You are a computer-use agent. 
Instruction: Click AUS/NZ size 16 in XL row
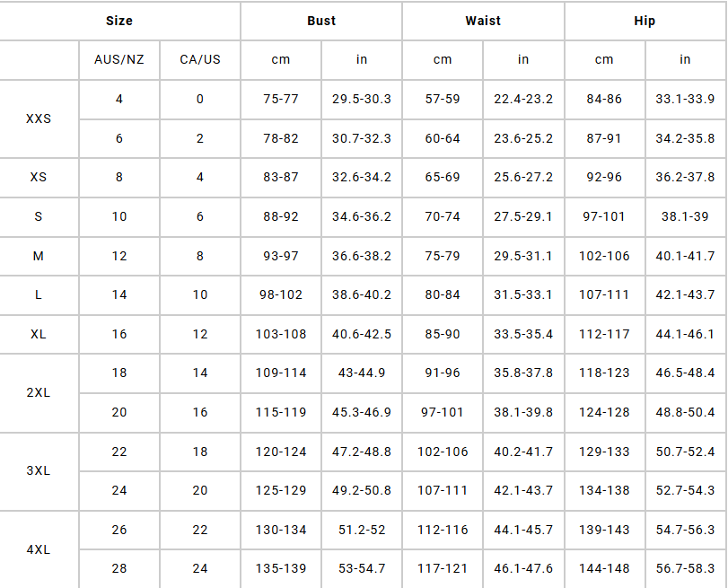pyautogui.click(x=119, y=334)
